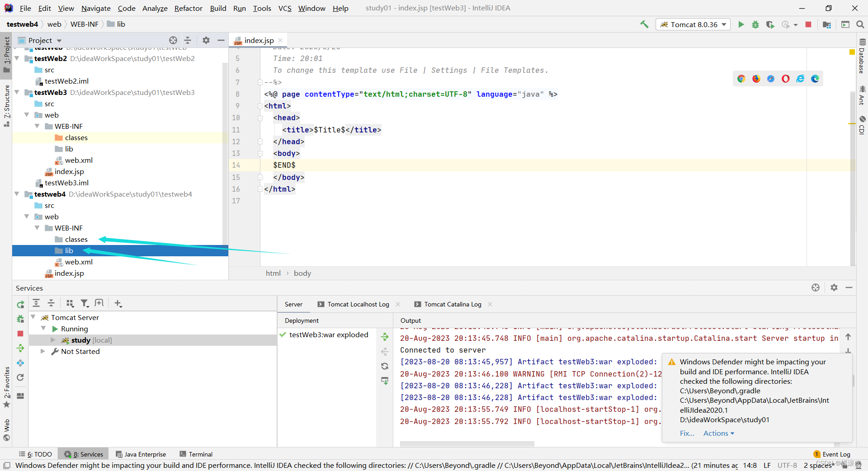Click the filter icon in the Services toolbar
Viewport: 868px width, 471px height.
(85, 303)
